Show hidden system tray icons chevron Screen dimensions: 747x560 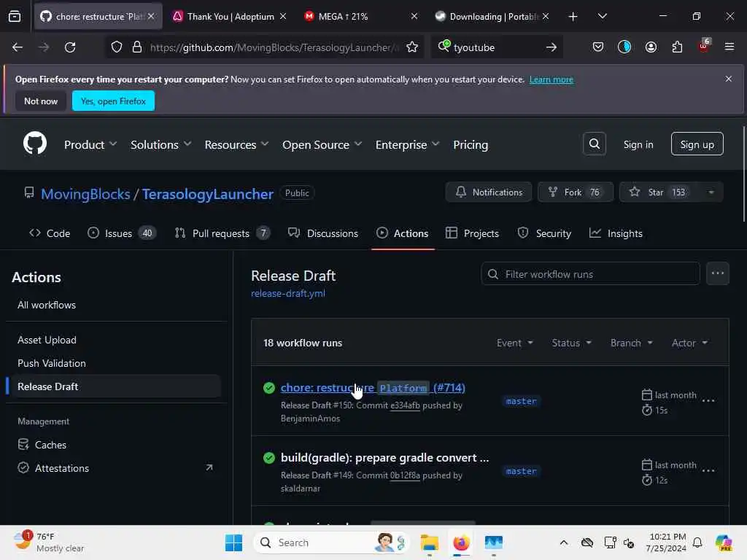click(564, 542)
